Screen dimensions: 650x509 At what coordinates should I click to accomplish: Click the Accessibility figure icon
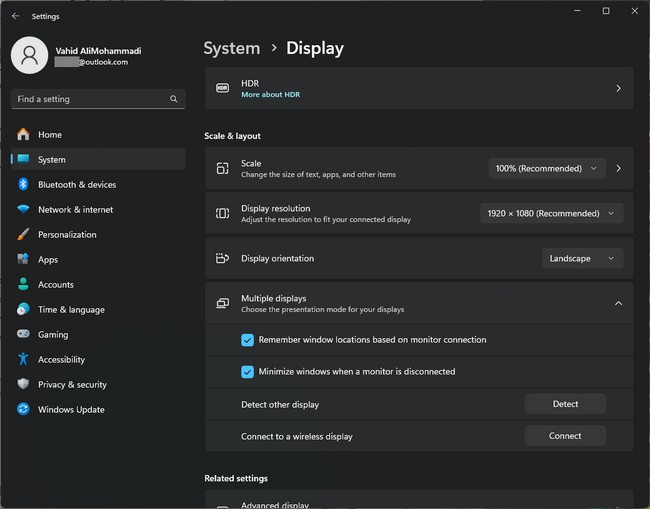[23, 359]
